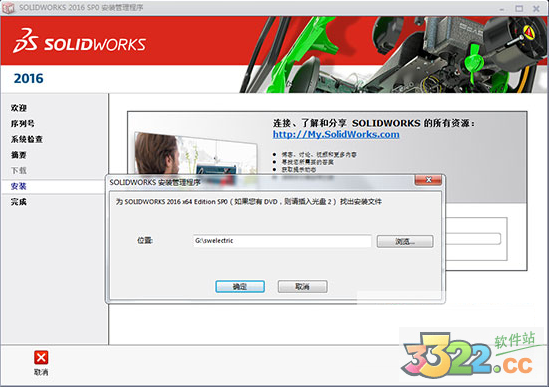The height and width of the screenshot is (387, 549).
Task: Click the 位置 label in the dialog
Action: pos(145,241)
